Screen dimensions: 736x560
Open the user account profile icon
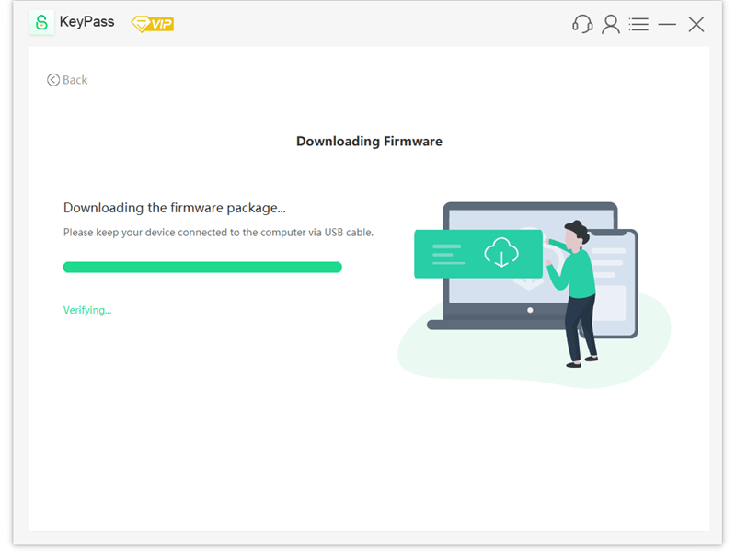[x=611, y=25]
